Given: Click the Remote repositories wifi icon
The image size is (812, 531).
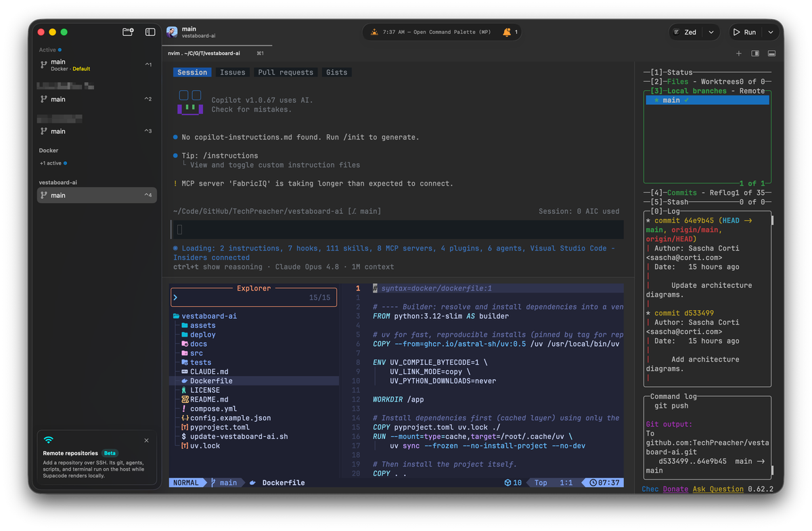Looking at the screenshot, I should point(49,440).
